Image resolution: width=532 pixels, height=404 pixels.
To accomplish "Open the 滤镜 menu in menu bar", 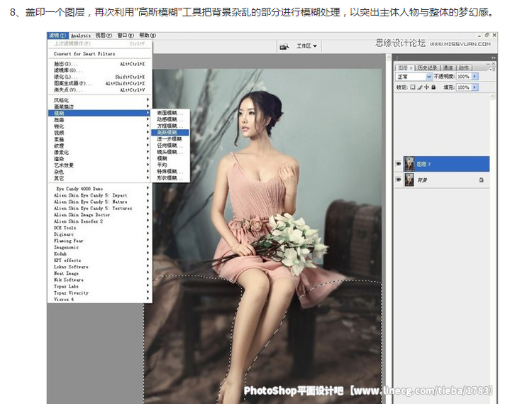I will tap(58, 36).
